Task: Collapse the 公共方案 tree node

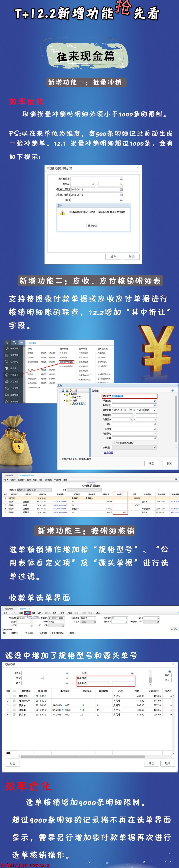Action: [x=64, y=394]
